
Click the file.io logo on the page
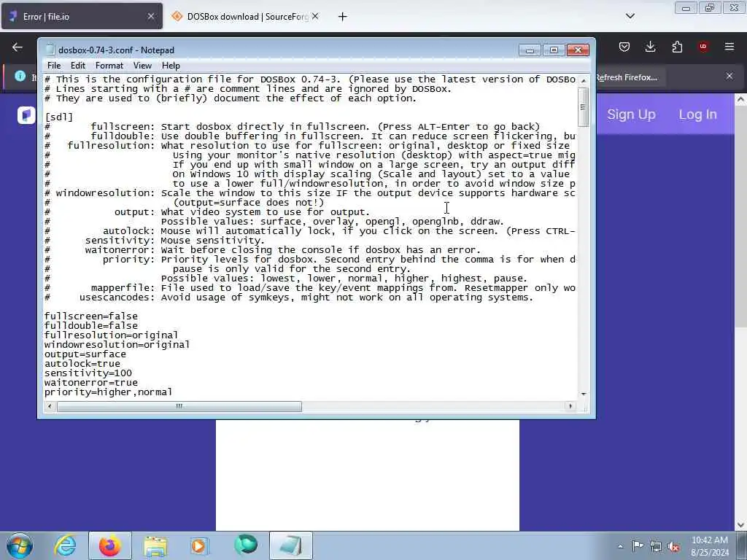coord(26,114)
